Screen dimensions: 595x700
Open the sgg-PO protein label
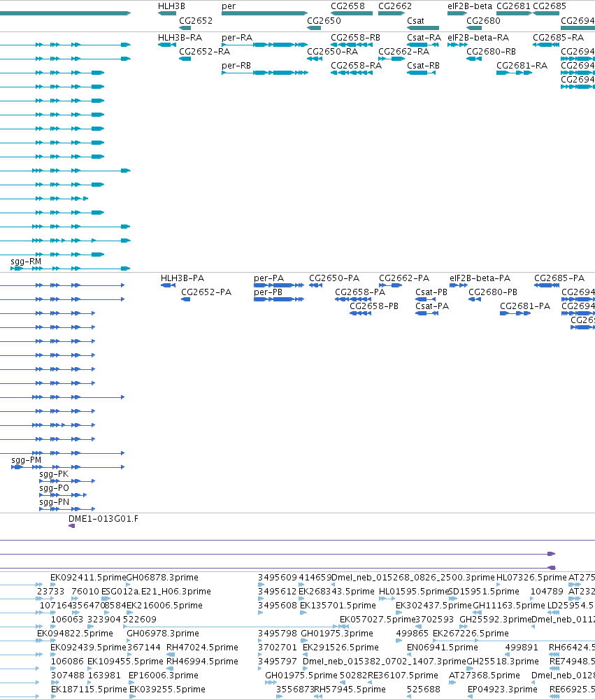(54, 488)
